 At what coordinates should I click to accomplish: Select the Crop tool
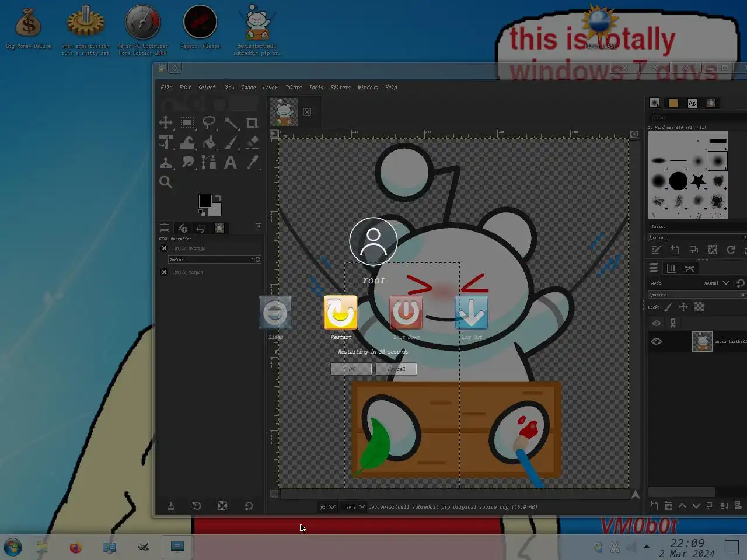pyautogui.click(x=252, y=123)
